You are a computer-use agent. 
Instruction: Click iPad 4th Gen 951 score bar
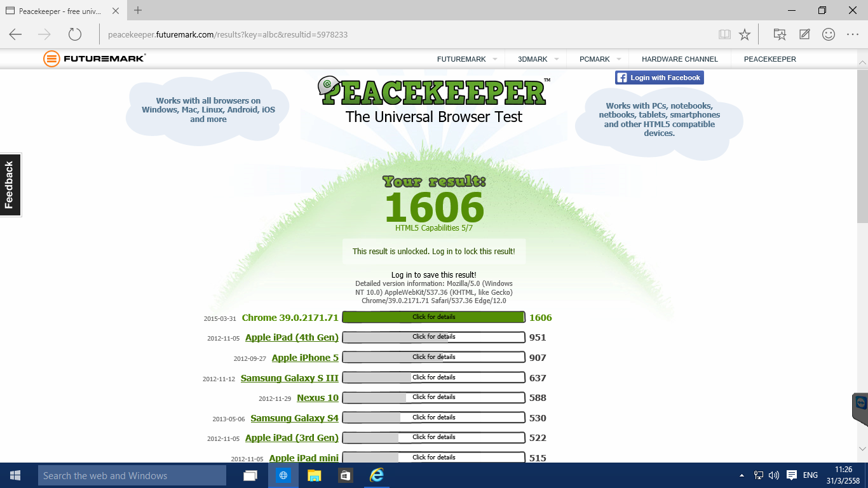pyautogui.click(x=434, y=337)
